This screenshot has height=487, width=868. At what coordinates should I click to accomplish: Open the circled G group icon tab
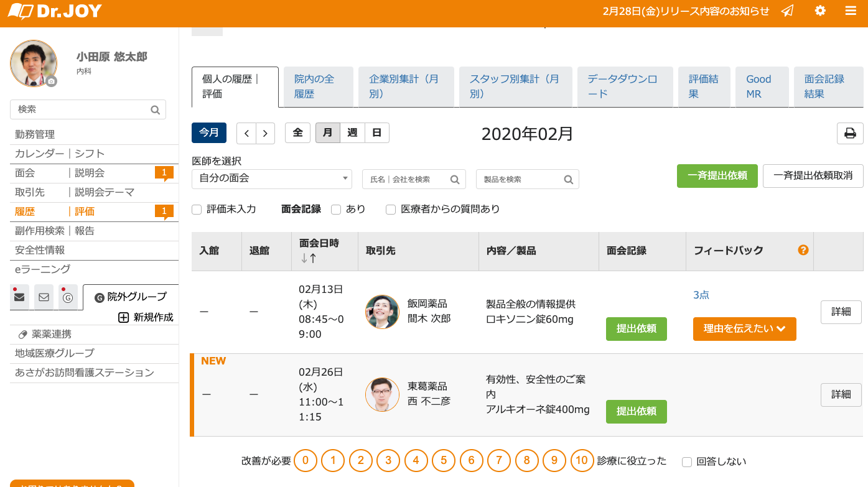68,297
